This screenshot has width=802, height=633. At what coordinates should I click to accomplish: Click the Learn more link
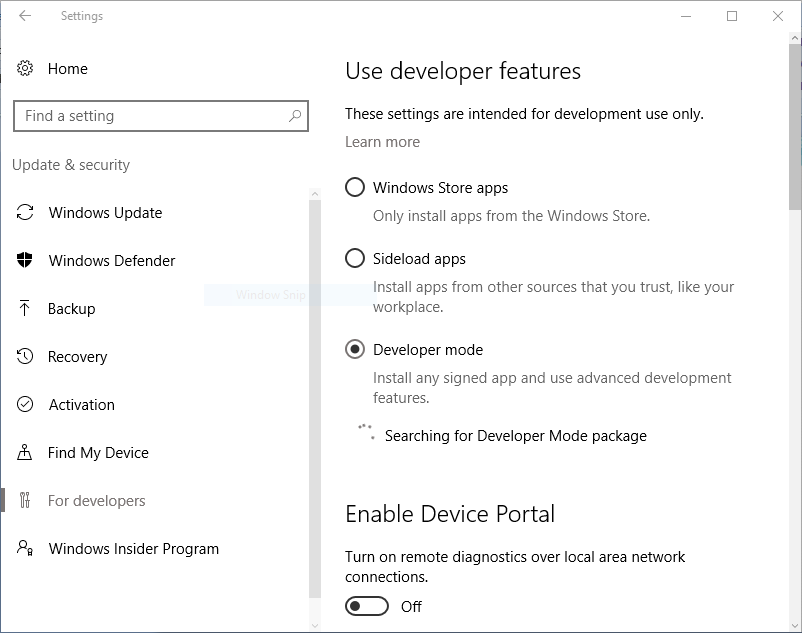(x=382, y=142)
